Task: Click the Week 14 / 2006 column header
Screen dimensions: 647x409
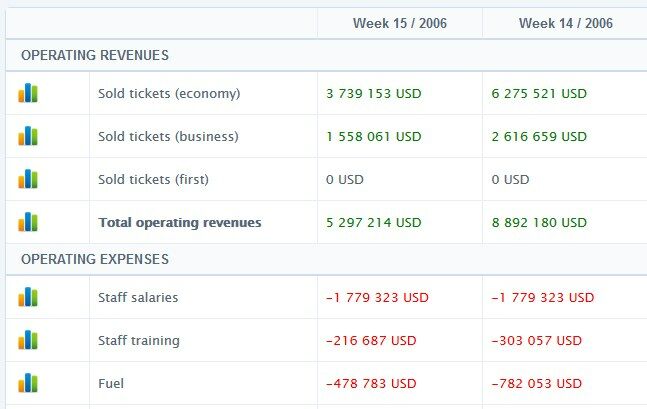Action: (566, 23)
